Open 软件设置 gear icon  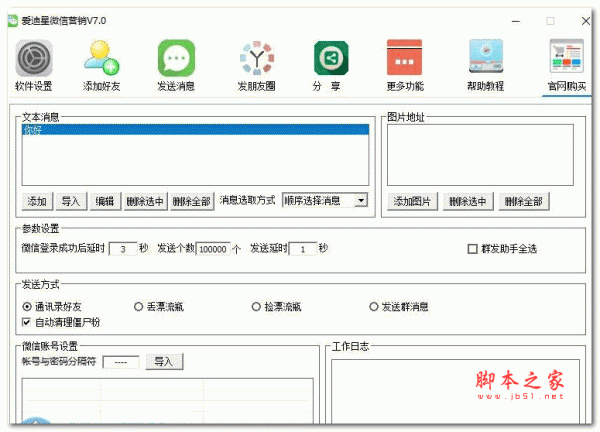(x=34, y=58)
